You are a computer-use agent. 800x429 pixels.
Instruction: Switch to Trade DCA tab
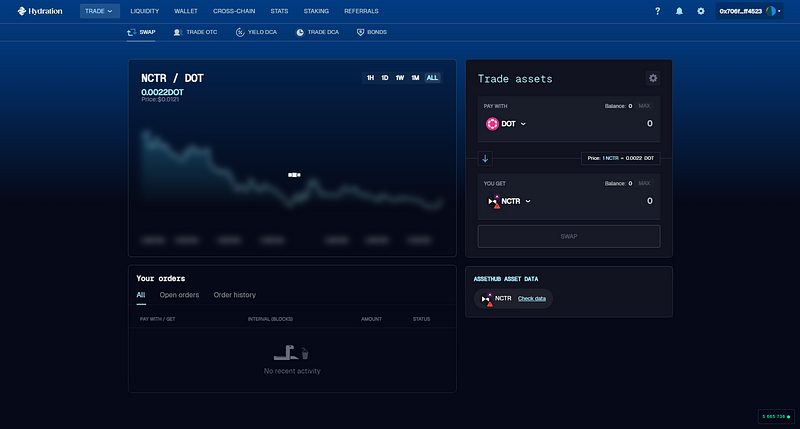tap(317, 32)
